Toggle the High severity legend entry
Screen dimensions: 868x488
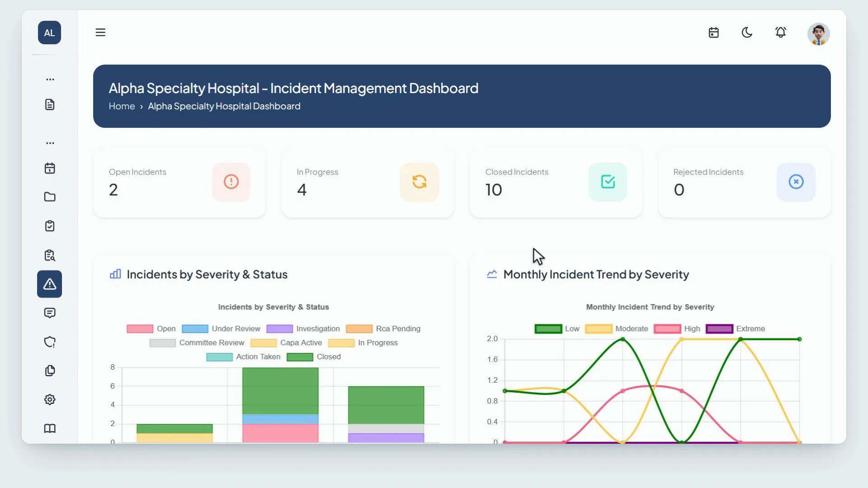coord(677,329)
